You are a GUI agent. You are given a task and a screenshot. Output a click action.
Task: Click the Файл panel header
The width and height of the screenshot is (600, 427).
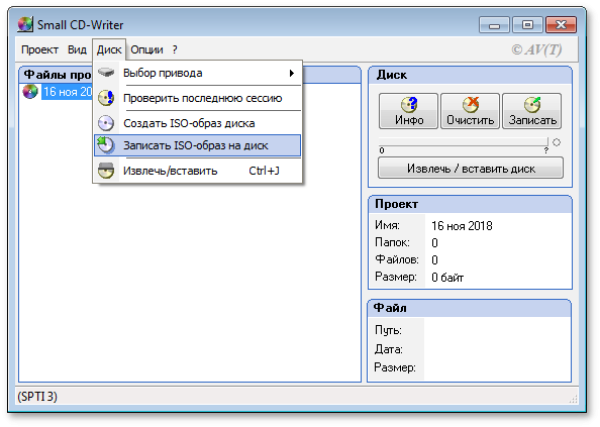pos(470,308)
